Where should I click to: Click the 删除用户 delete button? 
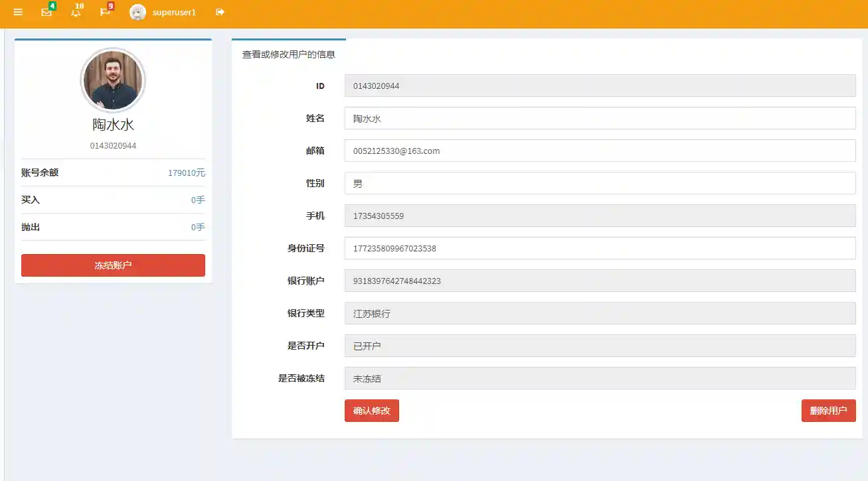coord(828,410)
